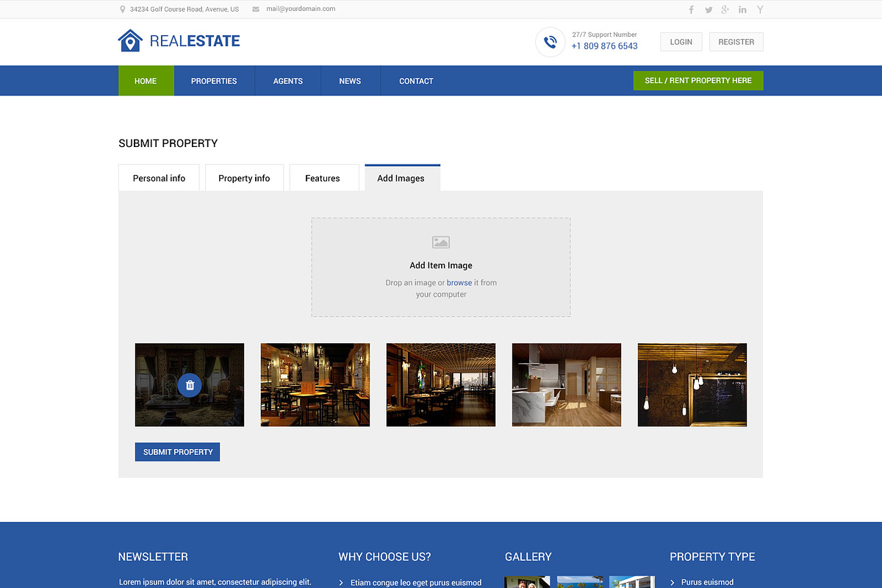Click the envelope icon beside email
882x588 pixels.
pos(256,10)
